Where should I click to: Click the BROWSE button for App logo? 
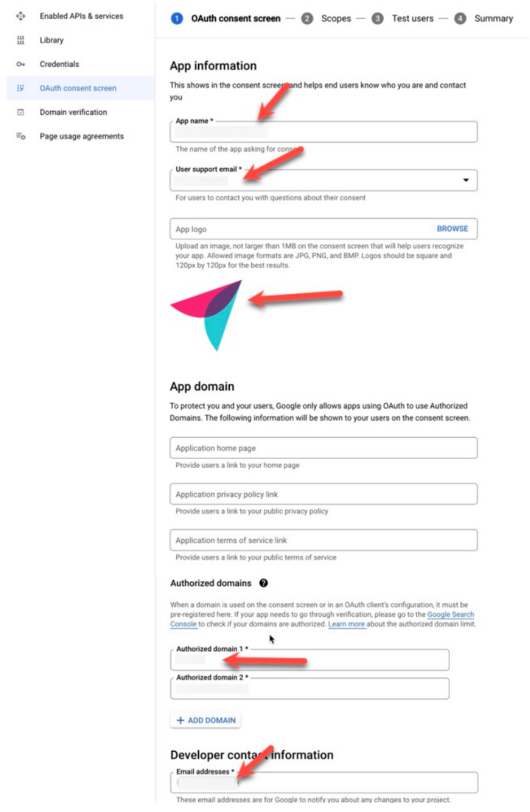coord(453,228)
